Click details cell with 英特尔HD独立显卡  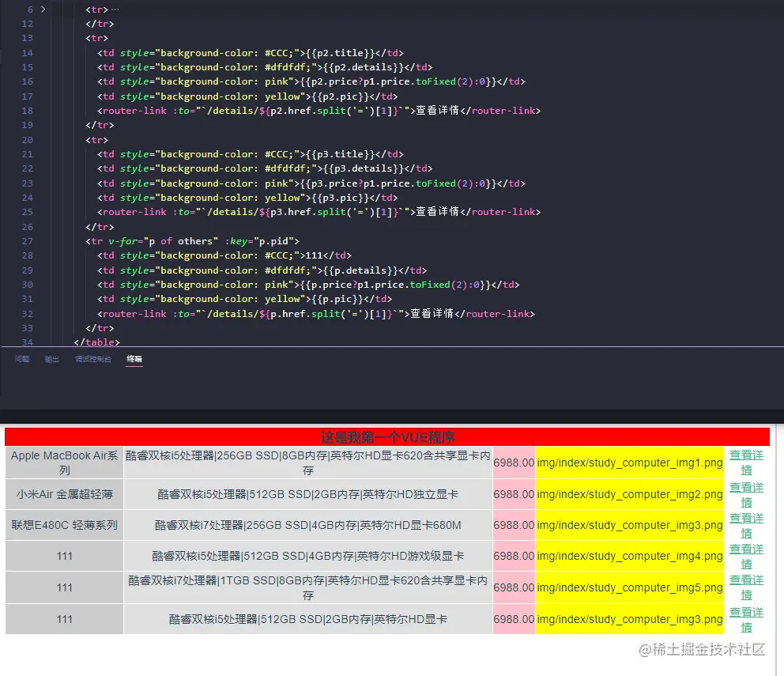(308, 494)
